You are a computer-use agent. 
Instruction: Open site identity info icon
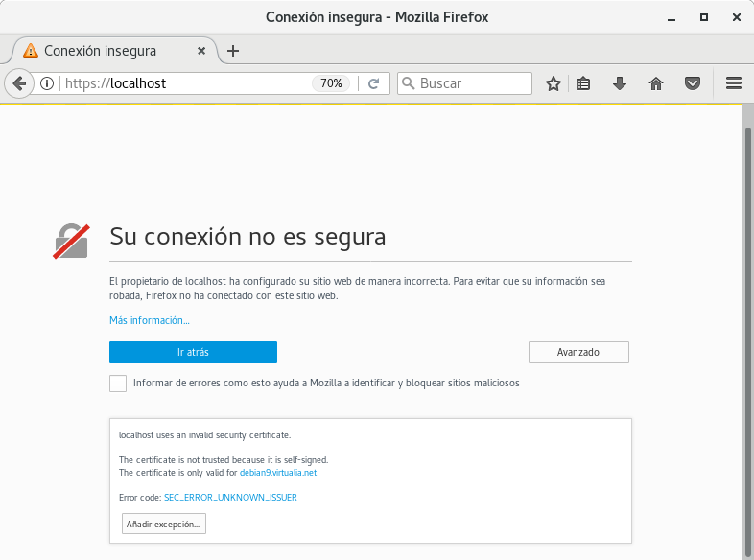[x=47, y=83]
